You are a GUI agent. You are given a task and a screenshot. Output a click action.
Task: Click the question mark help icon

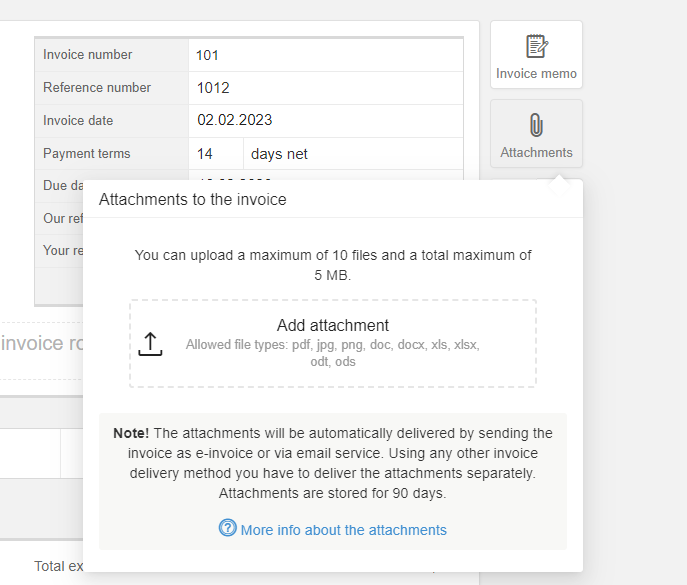[227, 528]
